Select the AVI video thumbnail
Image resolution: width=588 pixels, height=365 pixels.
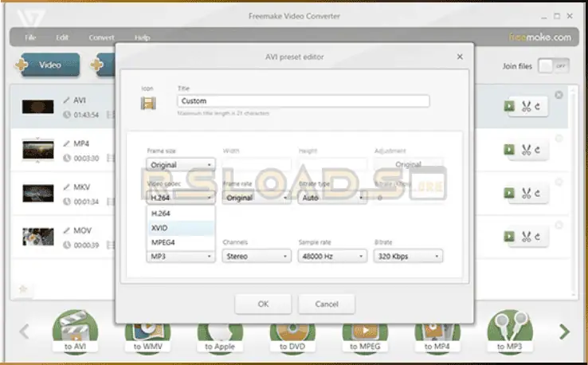point(37,107)
